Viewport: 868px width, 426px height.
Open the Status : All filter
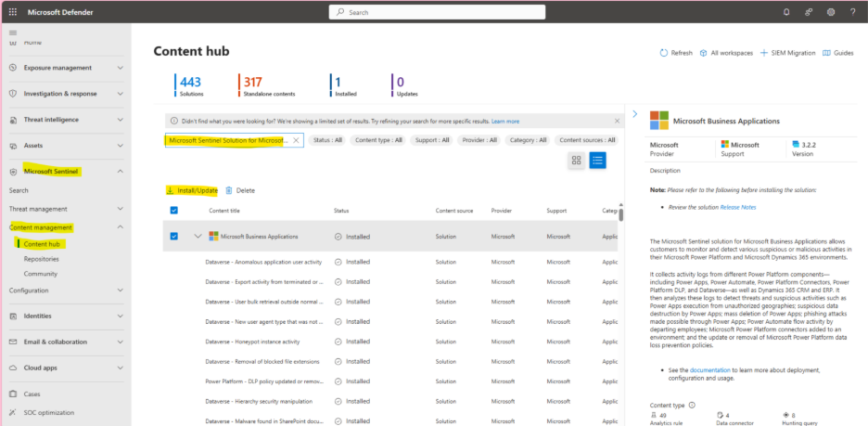click(x=326, y=140)
